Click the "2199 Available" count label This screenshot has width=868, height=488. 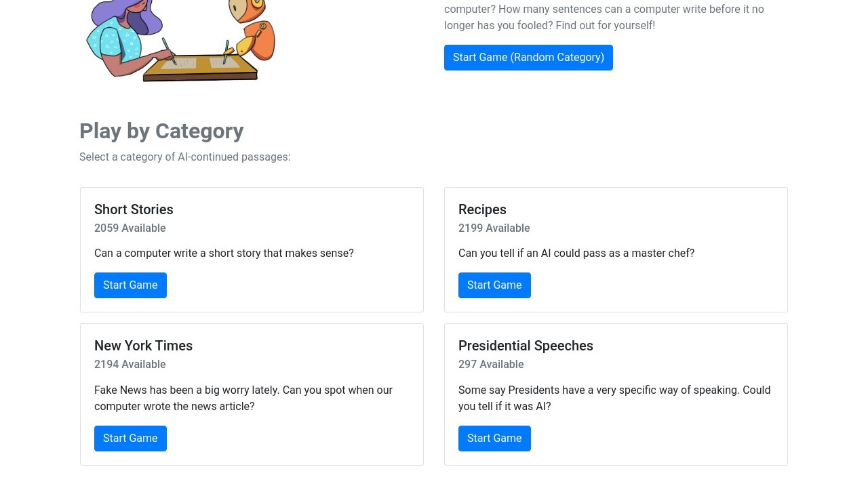(494, 228)
